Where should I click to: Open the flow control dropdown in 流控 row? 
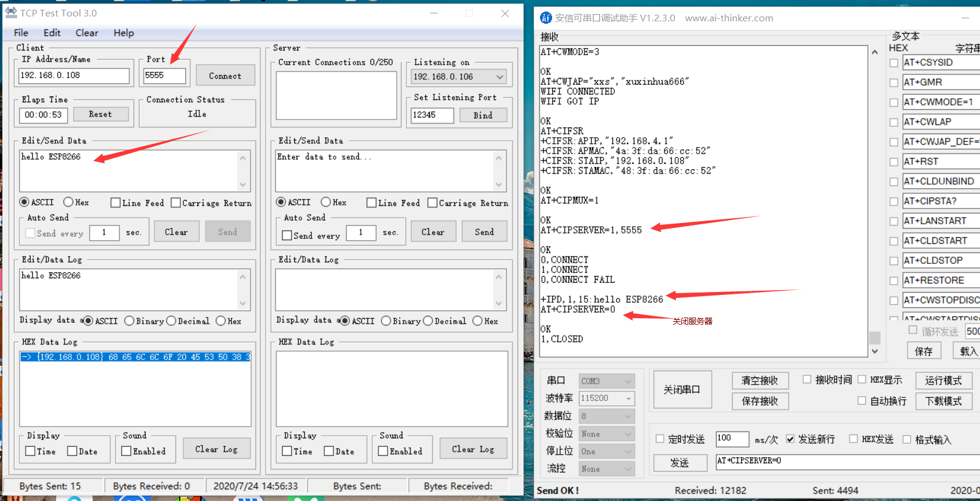coord(606,469)
